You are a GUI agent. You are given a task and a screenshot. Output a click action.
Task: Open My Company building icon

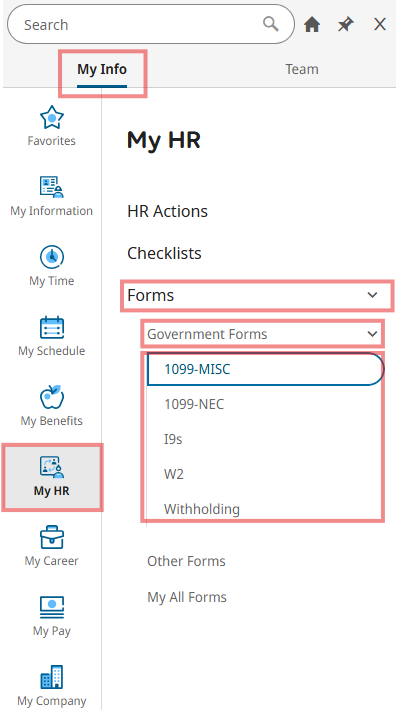(x=52, y=677)
